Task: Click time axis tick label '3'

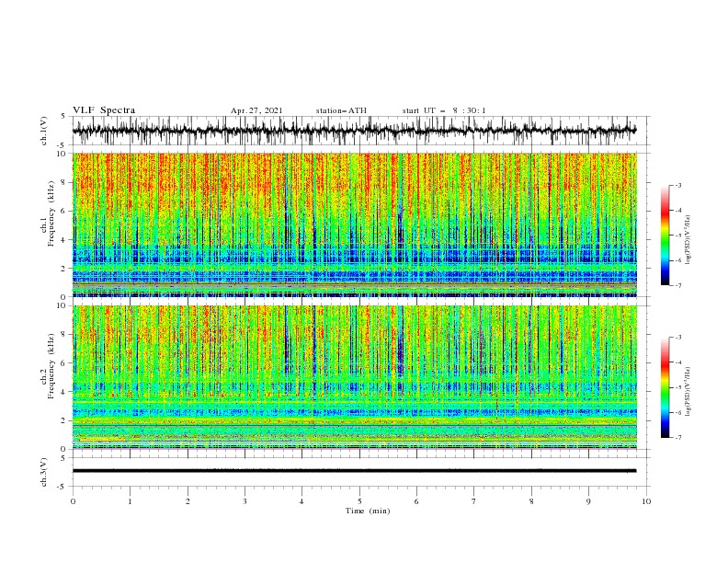Action: (245, 501)
